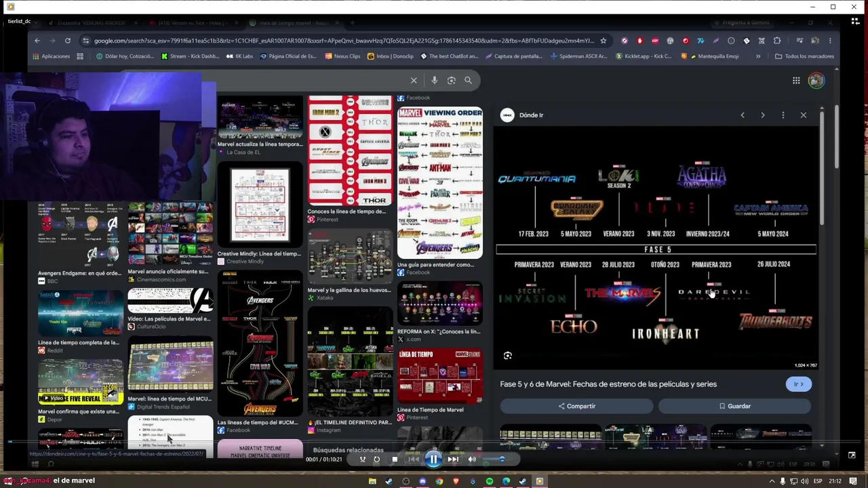Click the magnifier search button
The image size is (868, 488).
[468, 81]
